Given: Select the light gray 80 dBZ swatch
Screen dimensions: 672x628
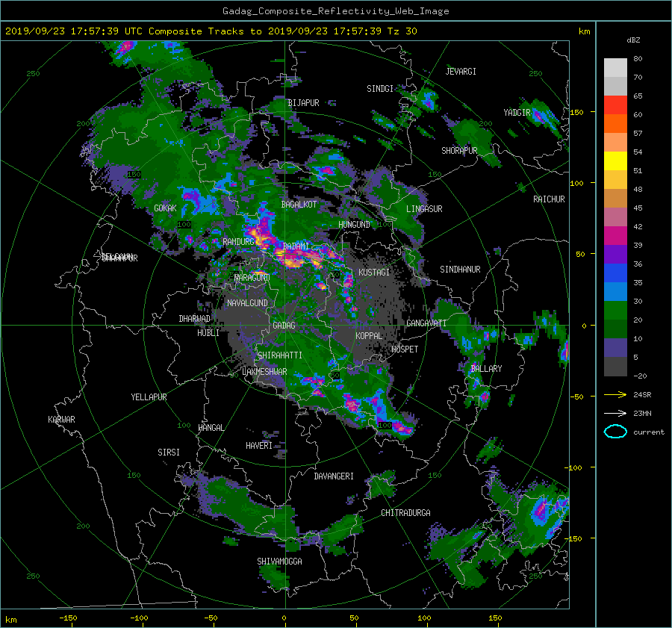Looking at the screenshot, I should tap(615, 67).
